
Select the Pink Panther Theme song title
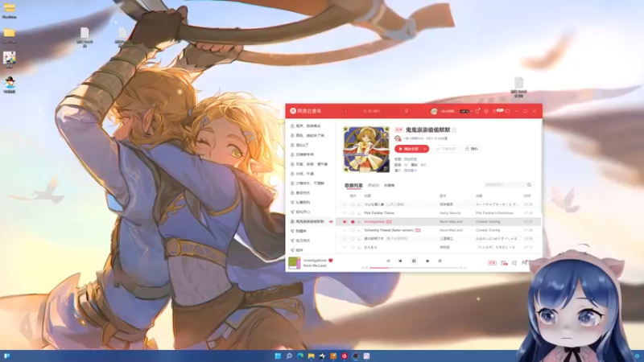pos(379,213)
